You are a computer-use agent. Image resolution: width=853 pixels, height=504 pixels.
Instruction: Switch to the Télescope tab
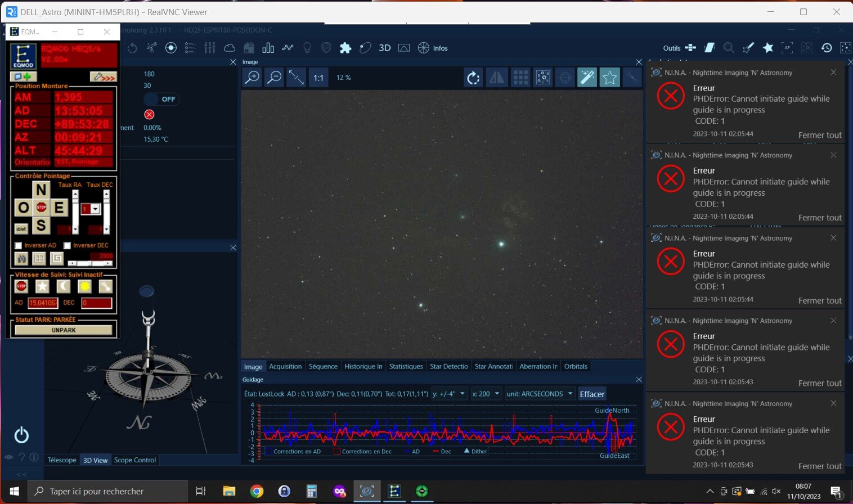pyautogui.click(x=62, y=460)
